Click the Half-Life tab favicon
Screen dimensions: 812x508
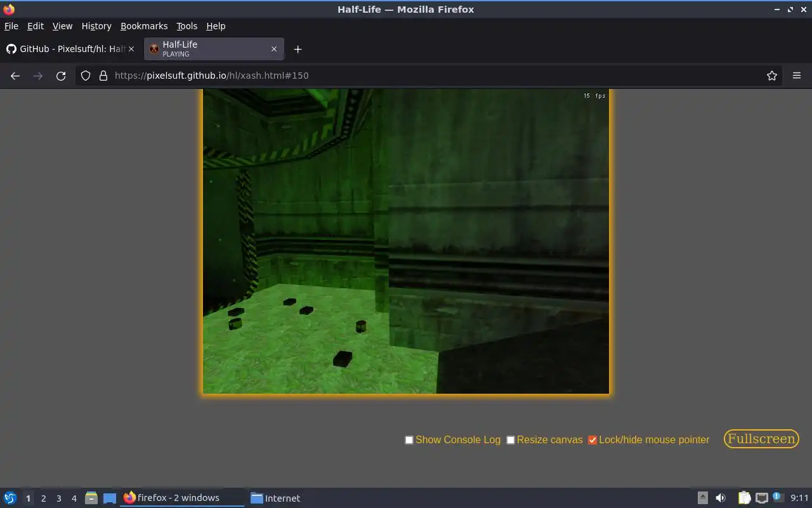(x=154, y=49)
